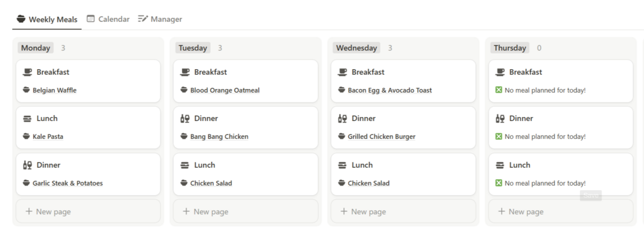644x233 pixels.
Task: Switch to the Calendar tab
Action: 108,19
